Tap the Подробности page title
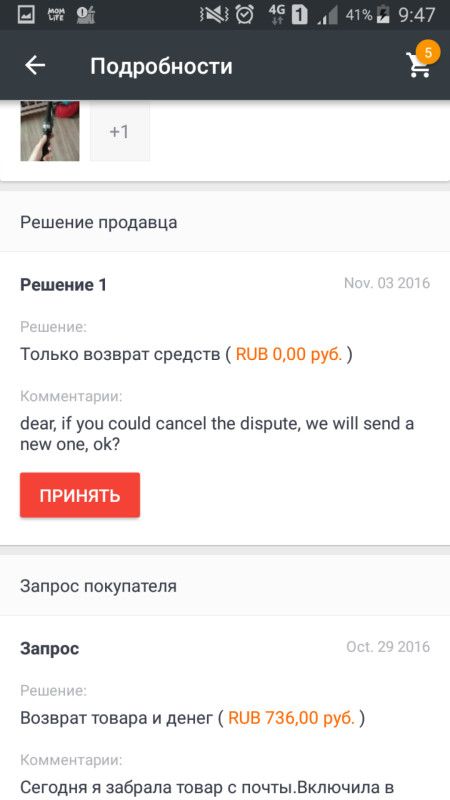450x800 pixels. [x=161, y=66]
